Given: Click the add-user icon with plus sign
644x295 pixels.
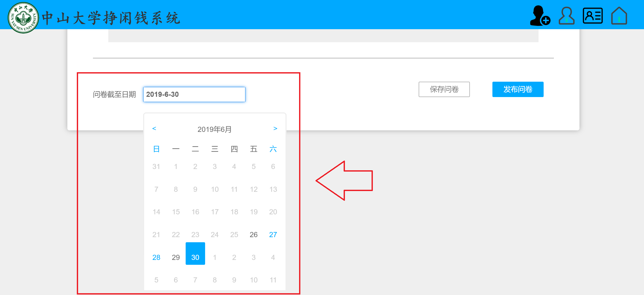Looking at the screenshot, I should (540, 16).
